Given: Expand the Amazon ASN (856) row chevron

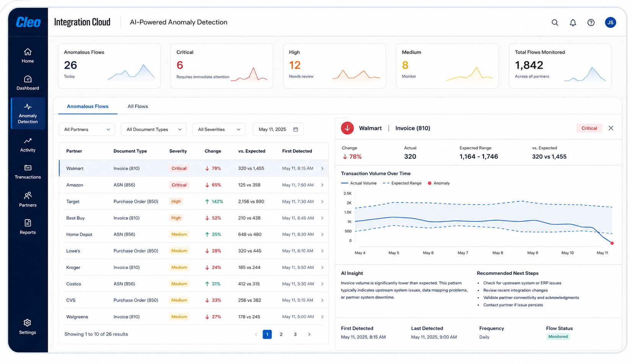Looking at the screenshot, I should click(x=322, y=185).
